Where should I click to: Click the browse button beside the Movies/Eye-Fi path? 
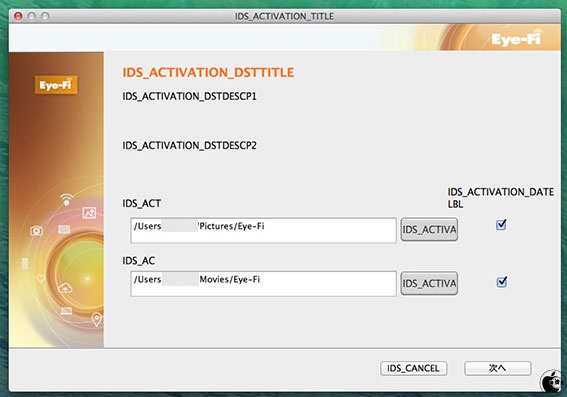click(x=429, y=283)
